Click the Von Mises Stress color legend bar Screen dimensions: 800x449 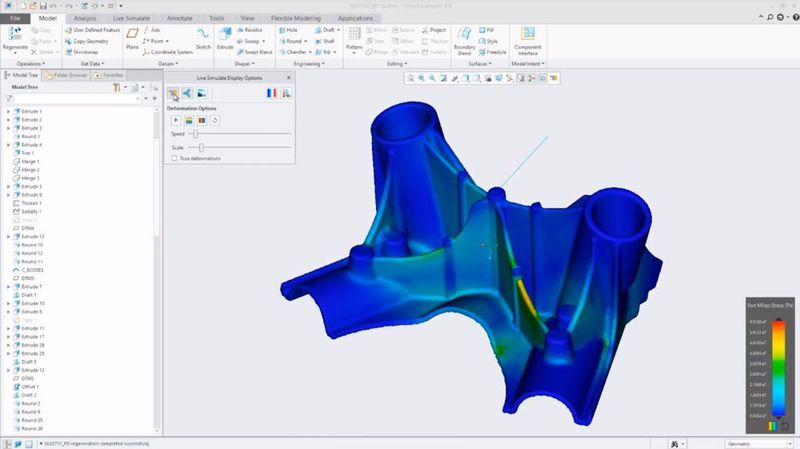[x=778, y=369]
